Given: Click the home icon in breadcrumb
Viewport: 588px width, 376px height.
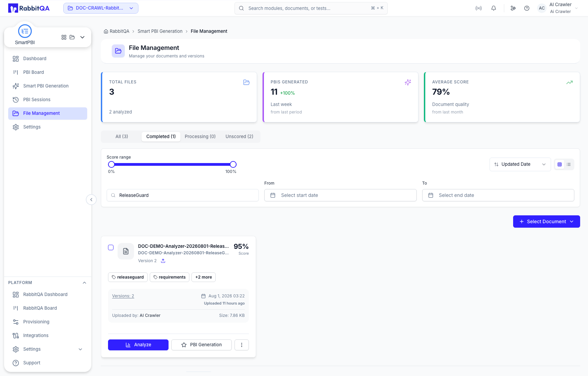Looking at the screenshot, I should 106,31.
